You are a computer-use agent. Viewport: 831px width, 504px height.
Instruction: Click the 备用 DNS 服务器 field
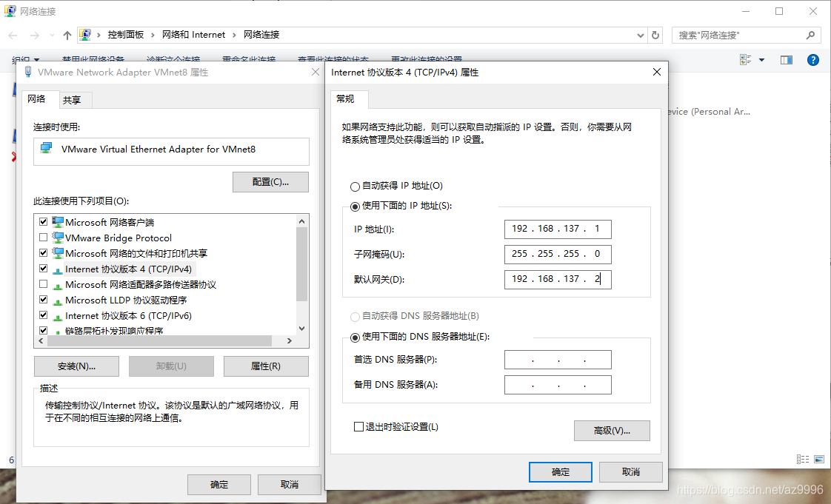coord(558,385)
